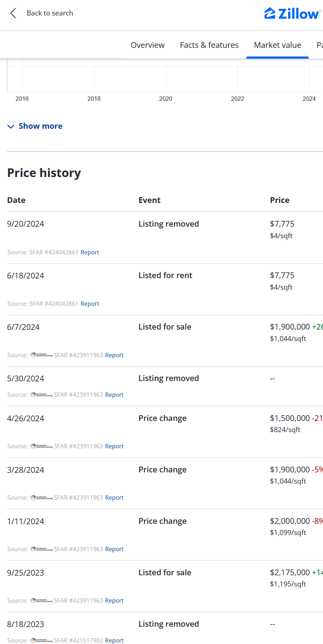Click SFAR logo beside 4/26/2024 source
The image size is (323, 644).
coord(41,446)
